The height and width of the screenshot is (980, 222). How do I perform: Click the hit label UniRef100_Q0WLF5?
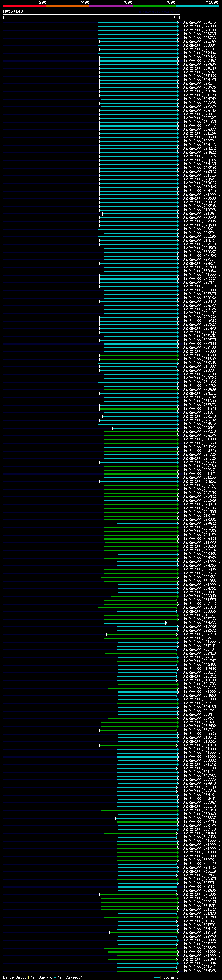(199, 23)
